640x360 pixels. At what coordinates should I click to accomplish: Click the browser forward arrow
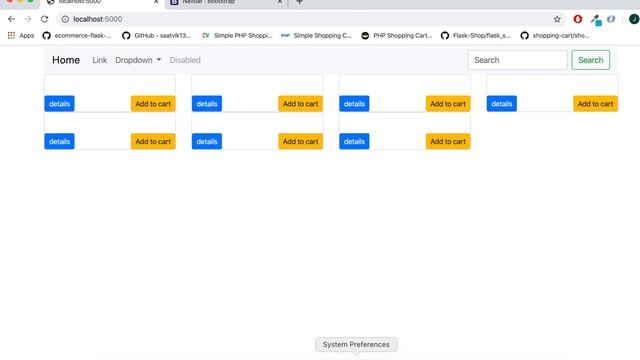click(x=28, y=19)
